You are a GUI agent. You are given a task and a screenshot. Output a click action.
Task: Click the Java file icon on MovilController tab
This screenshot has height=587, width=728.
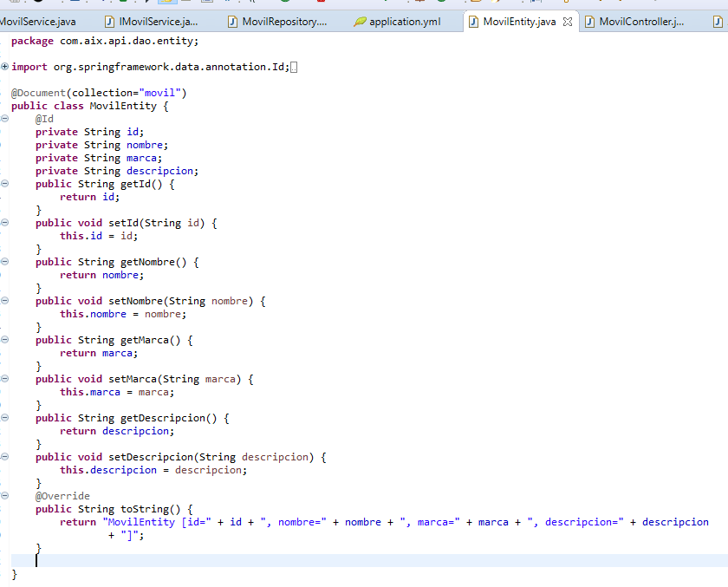coord(589,22)
